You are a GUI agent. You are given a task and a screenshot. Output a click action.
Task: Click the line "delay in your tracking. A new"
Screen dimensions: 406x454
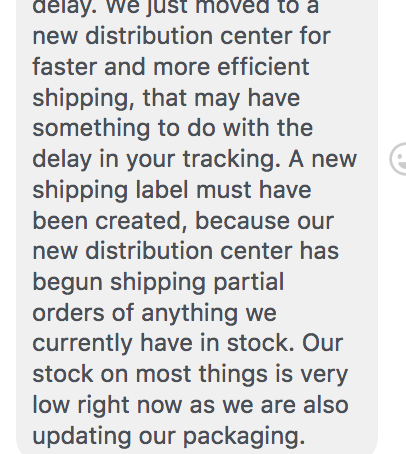click(195, 159)
